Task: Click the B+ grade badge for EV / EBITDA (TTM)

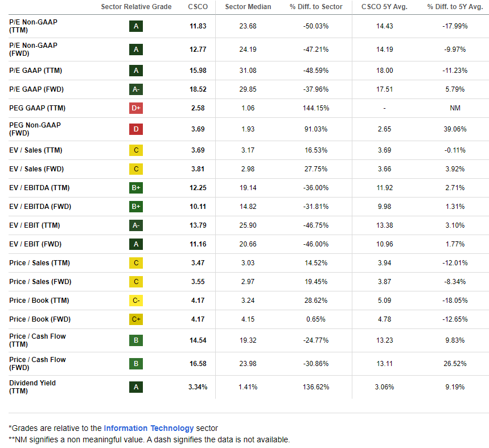Action: (x=136, y=188)
